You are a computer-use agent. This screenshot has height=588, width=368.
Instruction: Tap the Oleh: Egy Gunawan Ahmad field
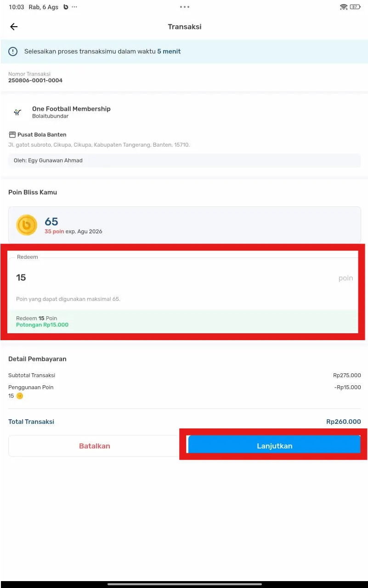point(184,160)
